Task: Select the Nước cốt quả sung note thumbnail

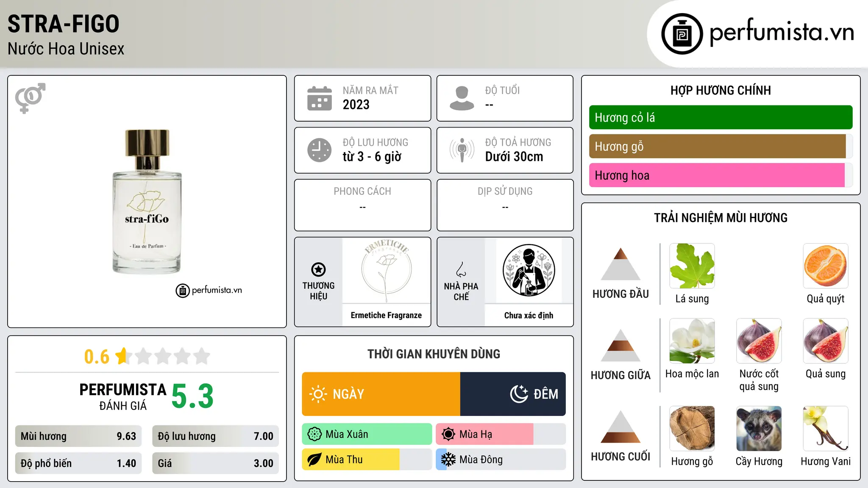Action: pos(759,341)
